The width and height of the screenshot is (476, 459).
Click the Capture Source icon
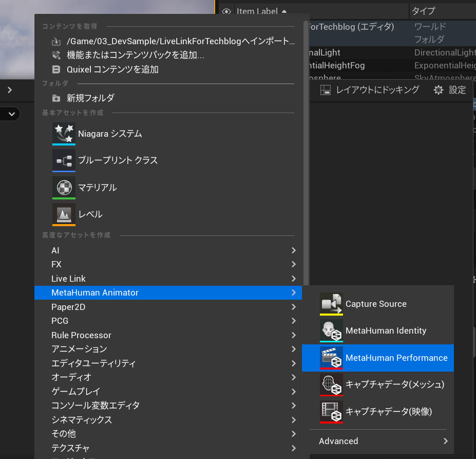pyautogui.click(x=331, y=304)
